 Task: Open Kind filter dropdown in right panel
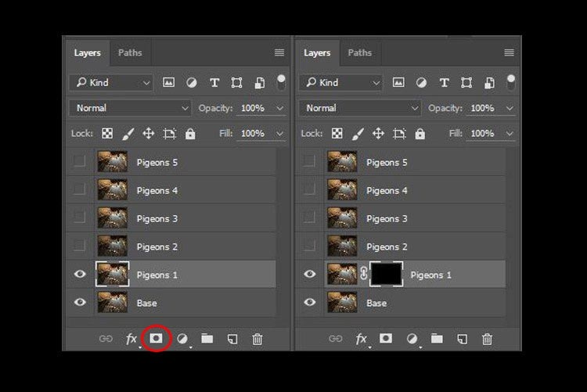coord(341,82)
